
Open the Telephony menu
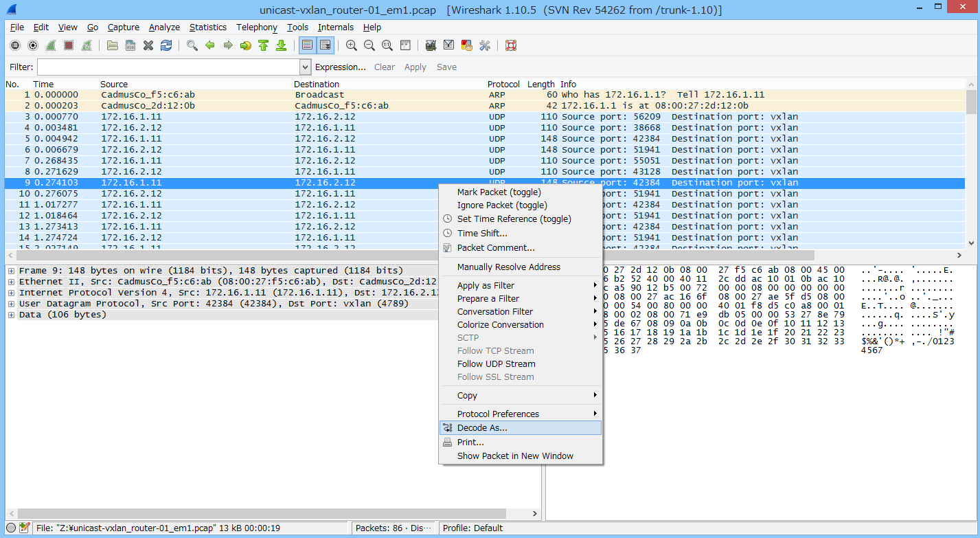[257, 27]
